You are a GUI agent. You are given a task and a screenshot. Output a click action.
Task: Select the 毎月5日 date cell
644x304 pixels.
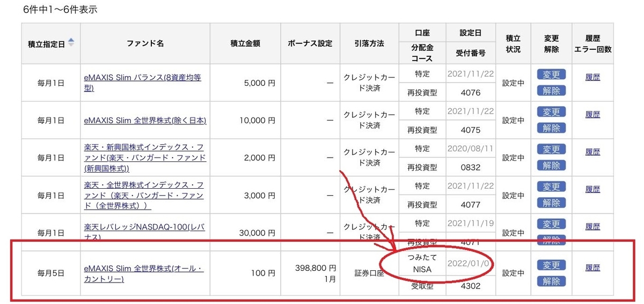point(51,273)
